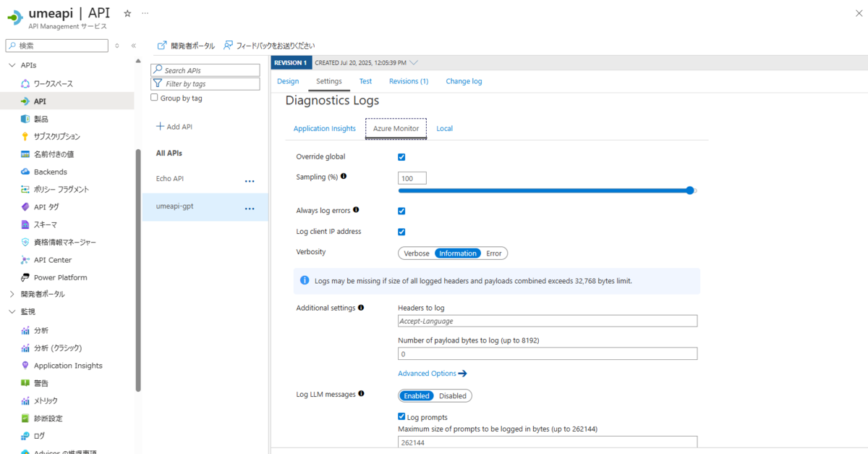Image resolution: width=868 pixels, height=454 pixels.
Task: Click the policy fragments (ポリシー フラグメント) icon
Action: coord(25,189)
